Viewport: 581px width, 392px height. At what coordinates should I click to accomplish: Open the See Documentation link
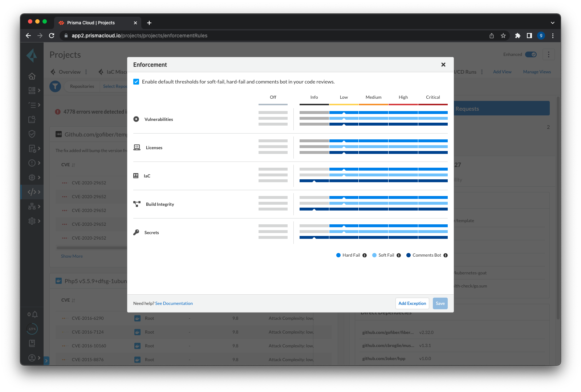coord(174,303)
